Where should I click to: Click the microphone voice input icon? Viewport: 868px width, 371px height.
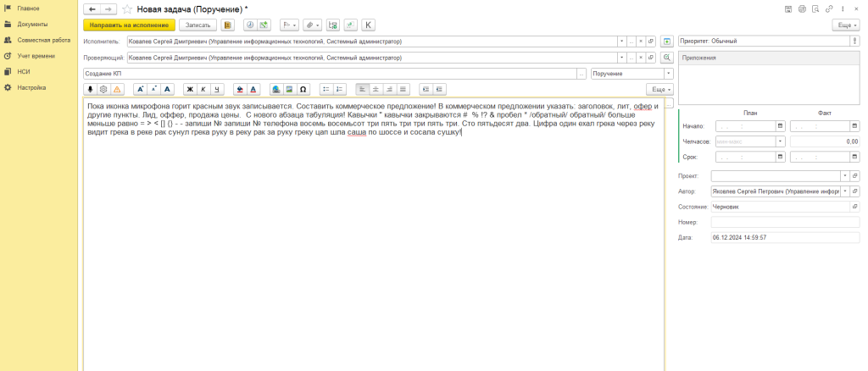pyautogui.click(x=91, y=89)
